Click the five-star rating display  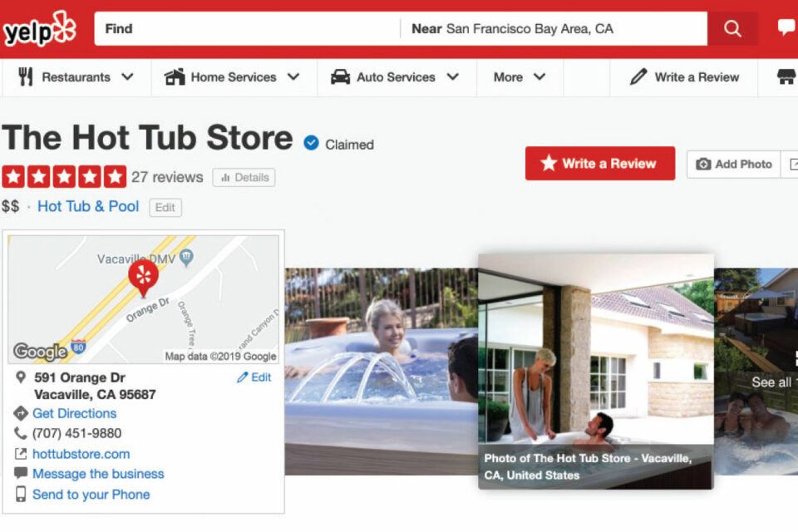(x=64, y=177)
